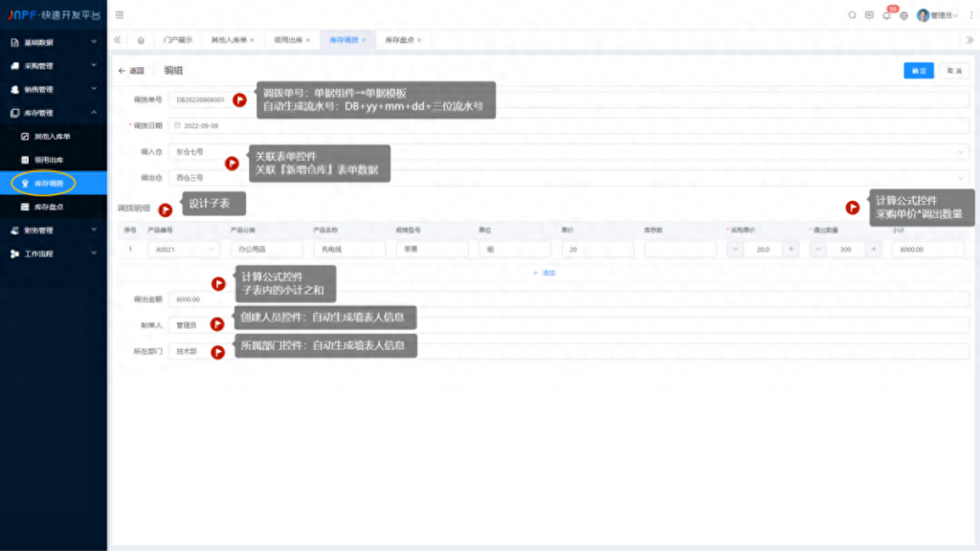980x551 pixels.
Task: Open the 产品编号 A0021 dropdown
Action: click(x=184, y=250)
